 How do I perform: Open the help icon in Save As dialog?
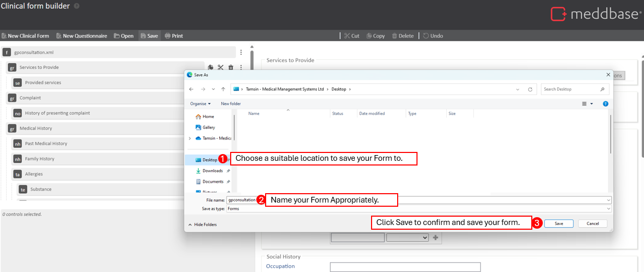click(x=605, y=104)
